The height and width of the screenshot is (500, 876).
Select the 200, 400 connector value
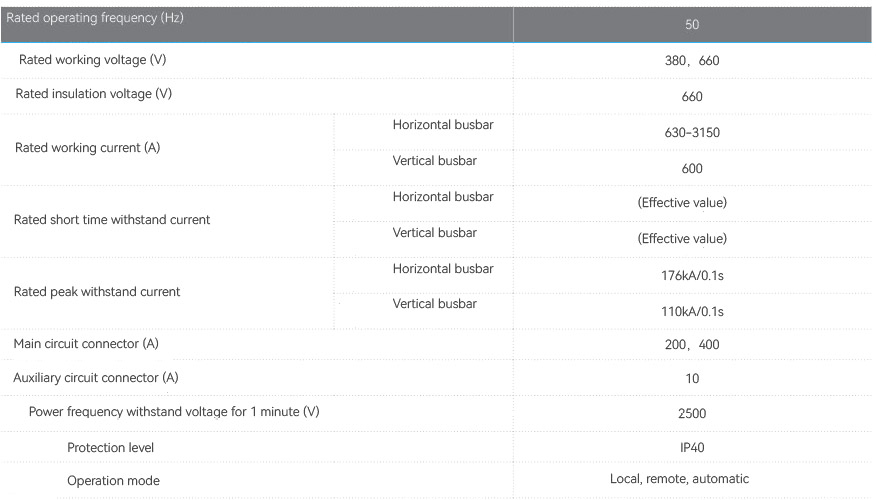(x=692, y=345)
